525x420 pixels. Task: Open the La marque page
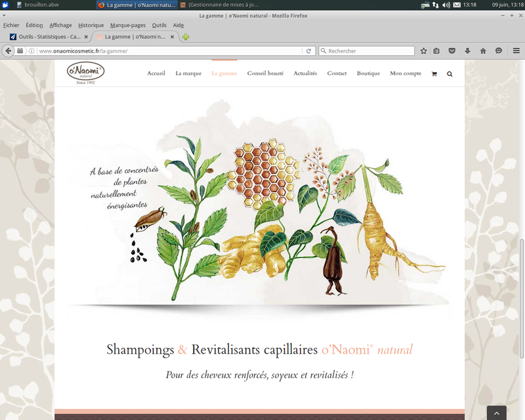tap(188, 73)
